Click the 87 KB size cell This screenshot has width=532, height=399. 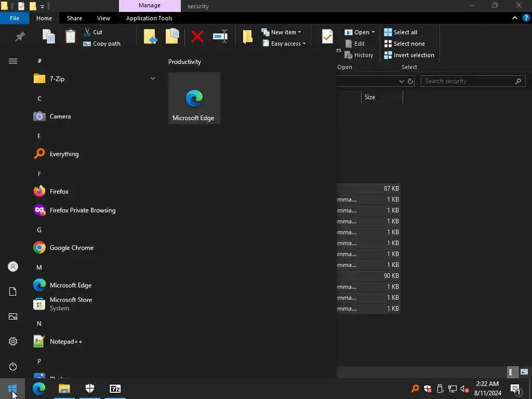pyautogui.click(x=391, y=188)
